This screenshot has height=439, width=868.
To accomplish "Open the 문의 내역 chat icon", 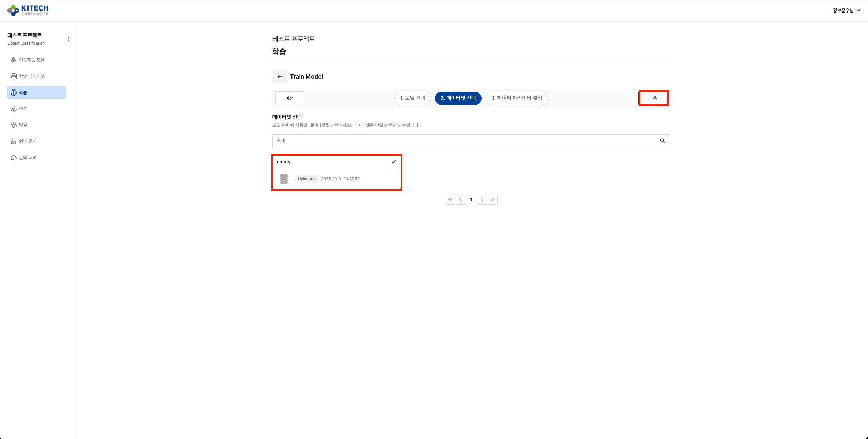I will click(13, 157).
